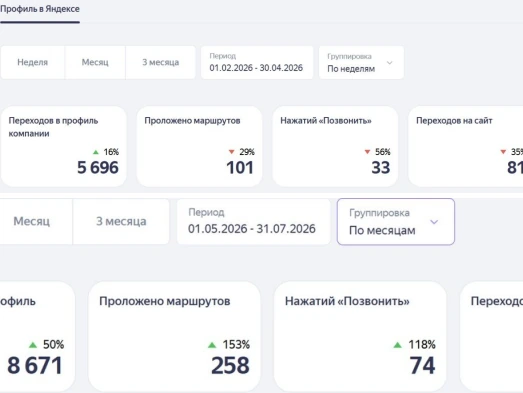Open the period field 01.02.2026 - 30.04.2026
The width and height of the screenshot is (523, 393).
click(x=257, y=62)
